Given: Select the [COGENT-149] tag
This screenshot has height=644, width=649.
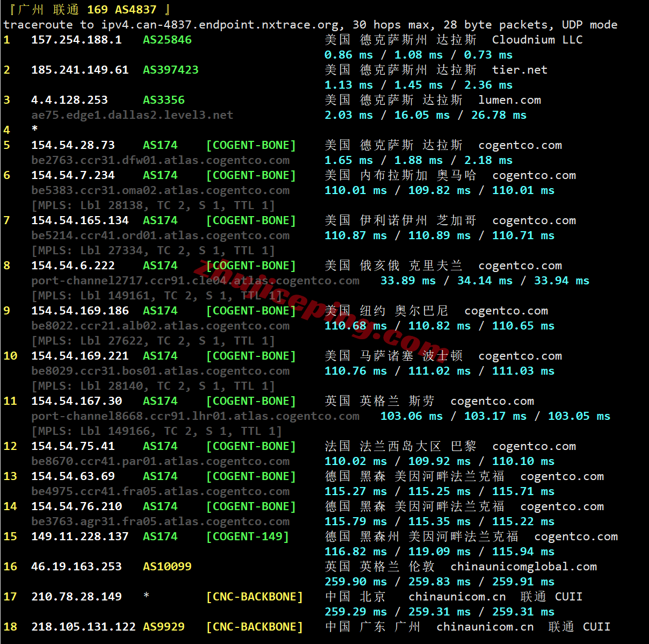Looking at the screenshot, I should click(x=248, y=536).
